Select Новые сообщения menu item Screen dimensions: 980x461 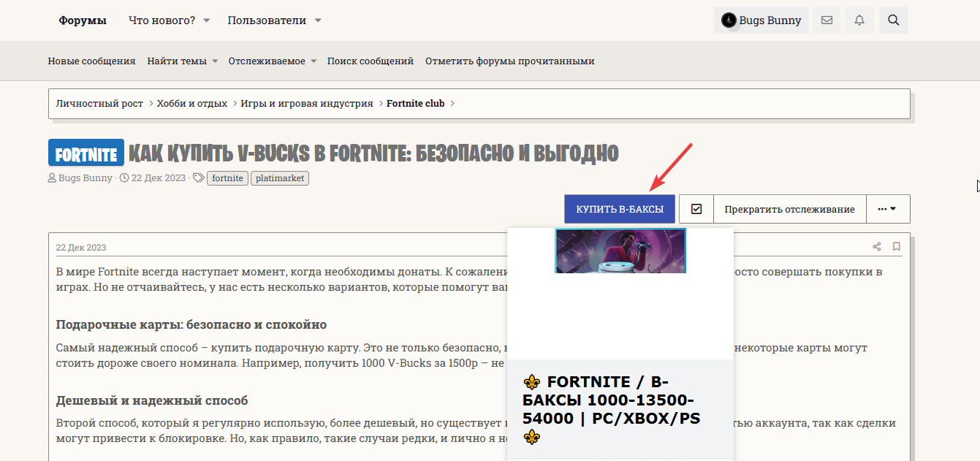91,61
